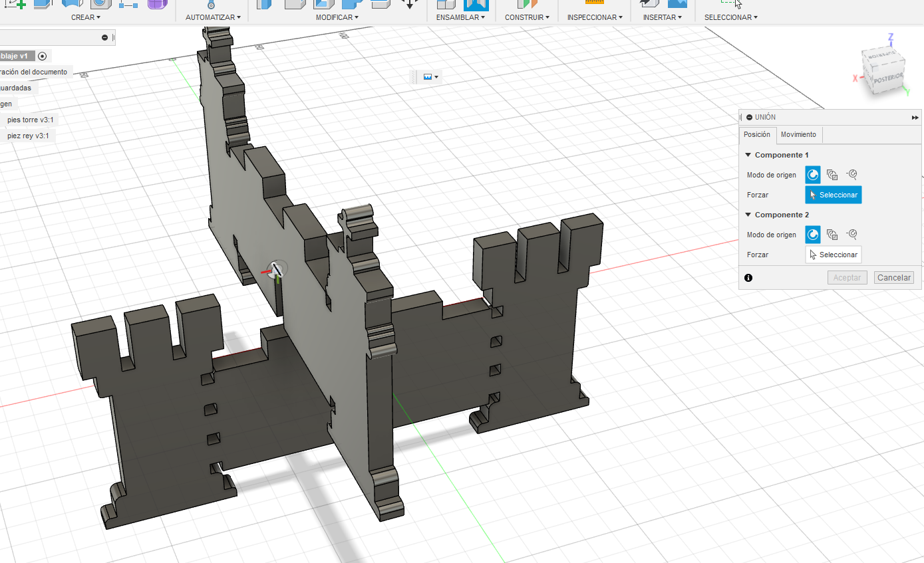Select the 'piez rey v3:1' component

pyautogui.click(x=27, y=136)
